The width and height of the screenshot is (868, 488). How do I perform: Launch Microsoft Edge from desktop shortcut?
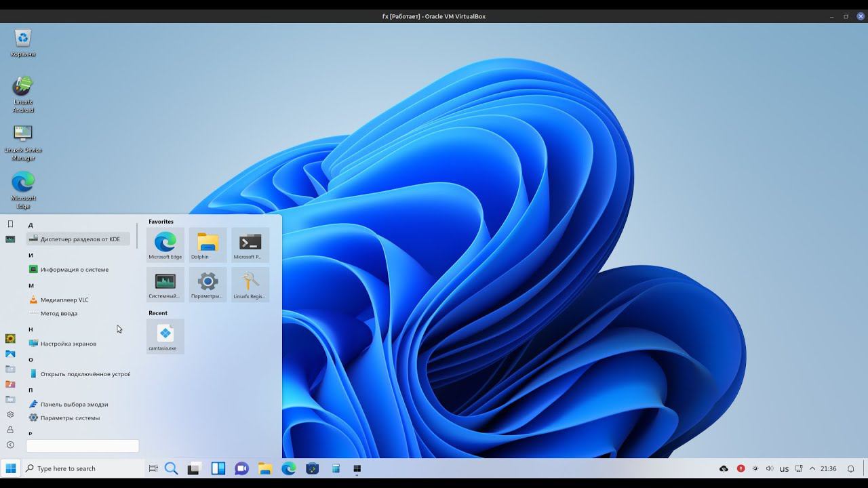click(23, 190)
